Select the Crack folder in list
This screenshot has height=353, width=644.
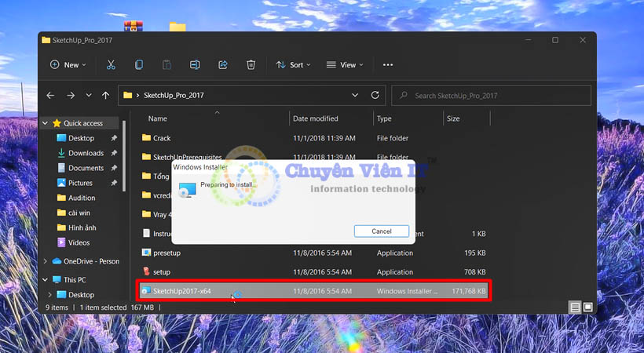coord(162,138)
